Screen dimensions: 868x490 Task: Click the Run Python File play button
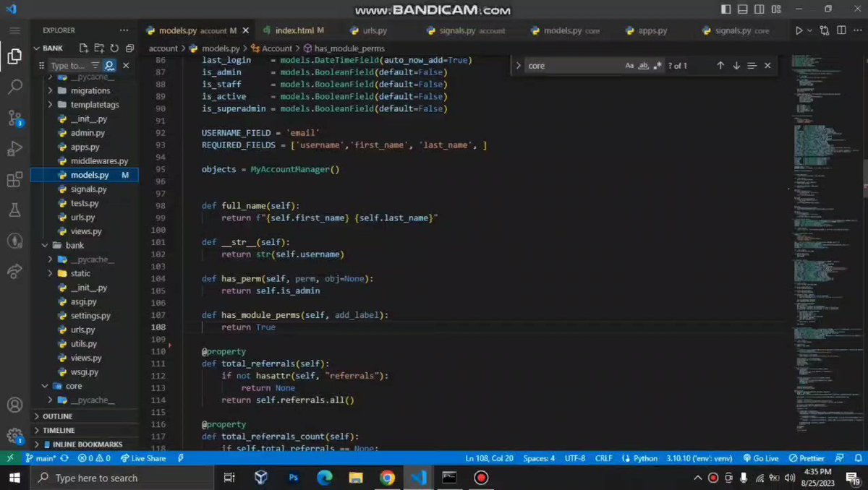tap(799, 30)
